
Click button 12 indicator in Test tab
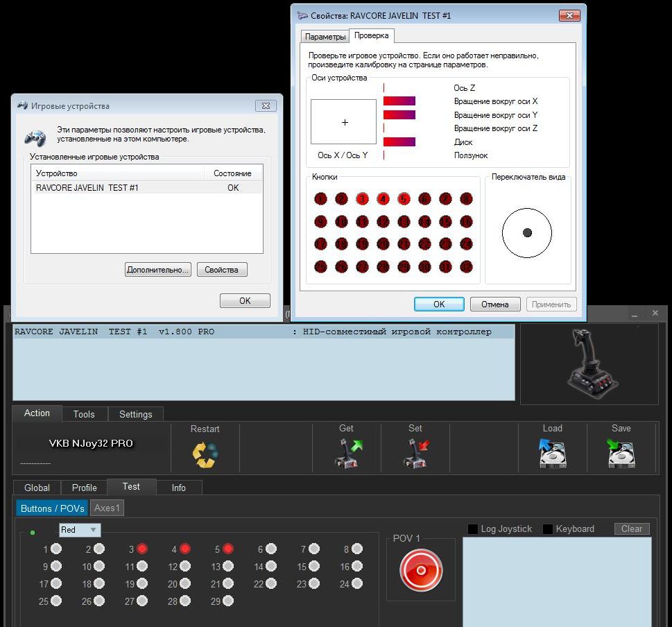tap(184, 567)
